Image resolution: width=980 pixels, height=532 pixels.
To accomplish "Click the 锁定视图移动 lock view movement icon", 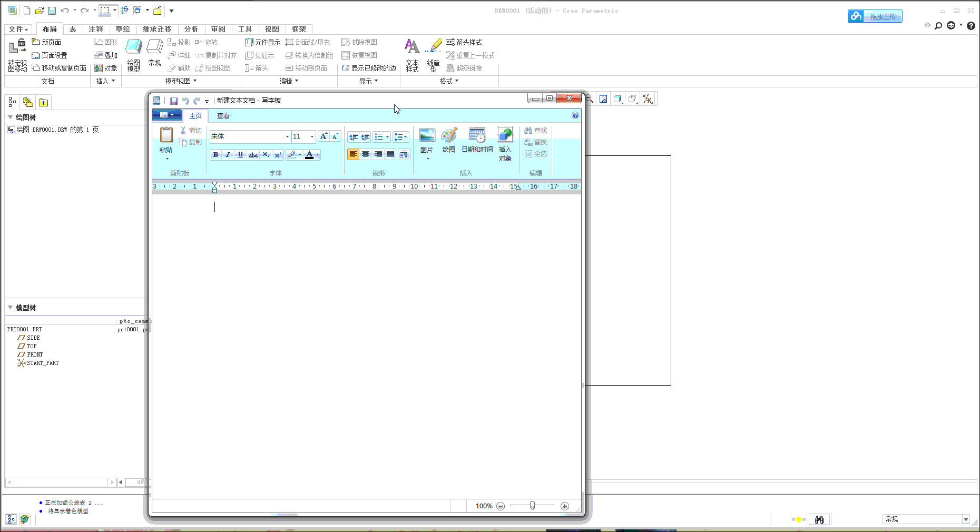I will pos(17,55).
